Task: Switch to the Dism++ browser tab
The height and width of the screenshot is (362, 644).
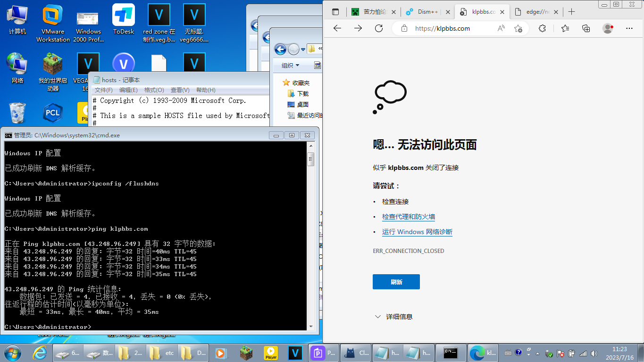Action: [426, 12]
